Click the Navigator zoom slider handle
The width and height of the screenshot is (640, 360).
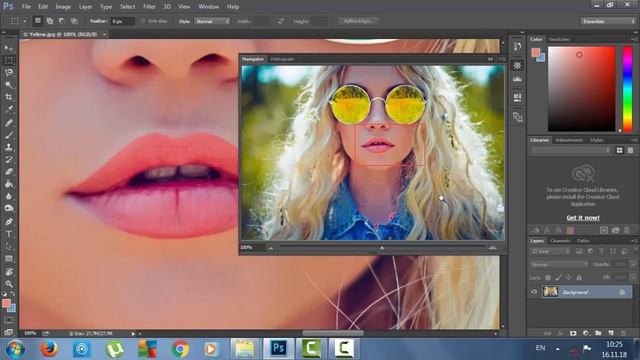click(382, 247)
